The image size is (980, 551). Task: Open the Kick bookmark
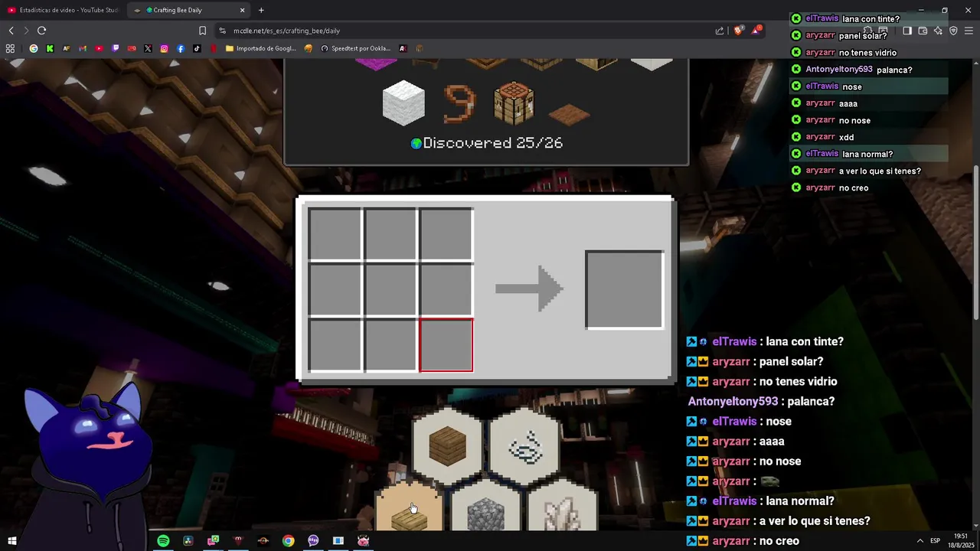point(50,48)
